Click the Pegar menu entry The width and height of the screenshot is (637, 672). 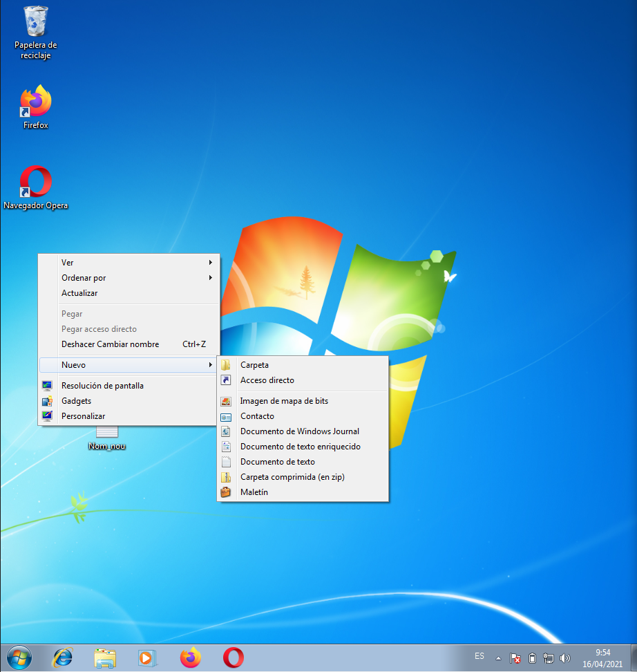click(129, 314)
